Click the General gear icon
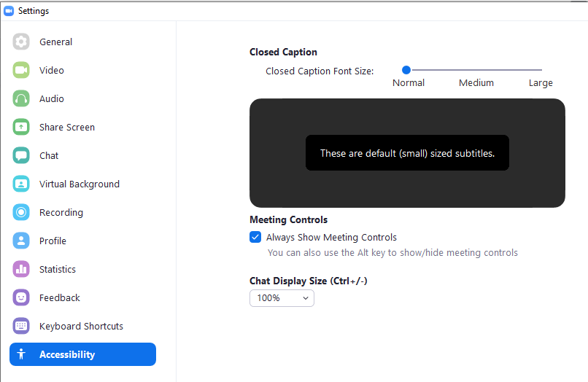The height and width of the screenshot is (382, 588). tap(21, 42)
